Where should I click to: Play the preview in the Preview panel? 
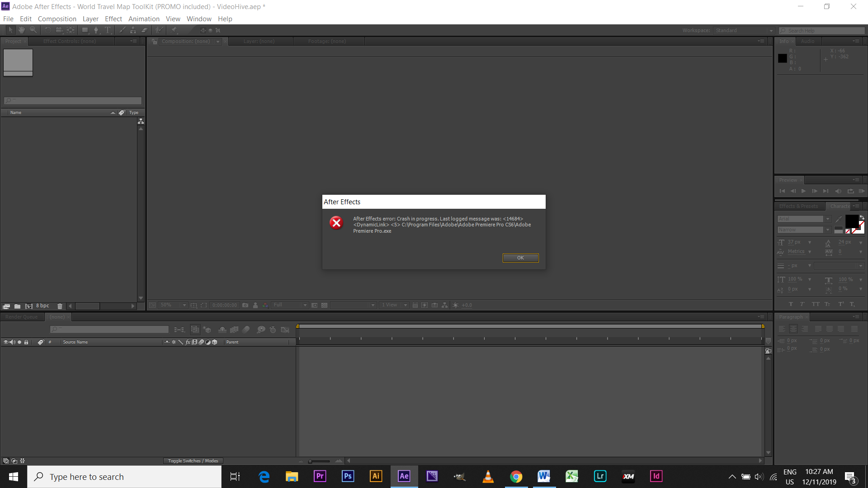(803, 191)
